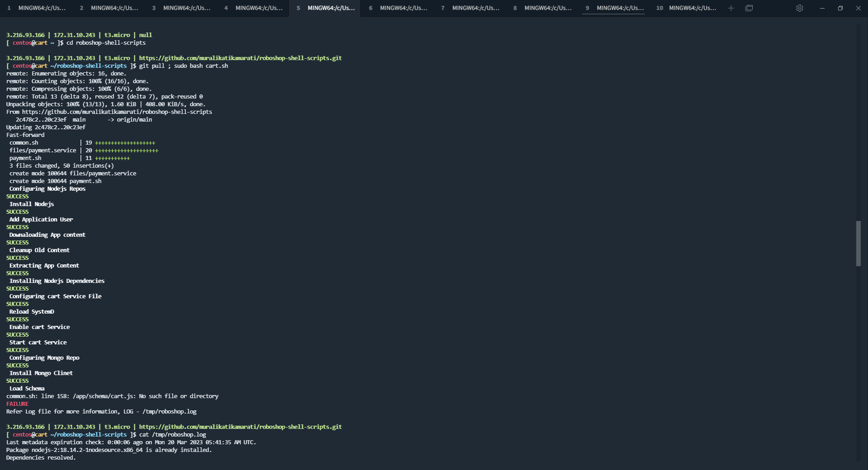The width and height of the screenshot is (868, 470).
Task: Open Settings using the gear icon
Action: (800, 8)
